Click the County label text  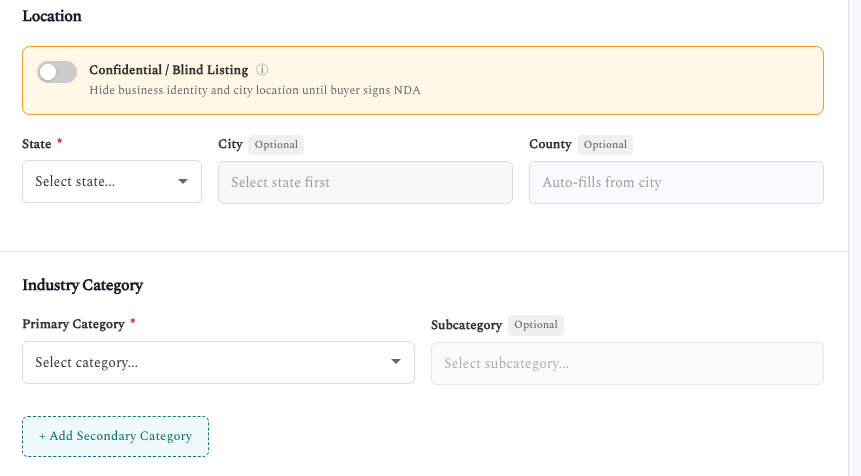click(x=550, y=144)
